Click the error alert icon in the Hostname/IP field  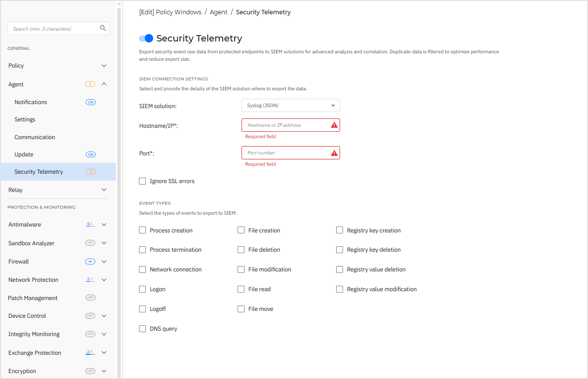(x=334, y=125)
